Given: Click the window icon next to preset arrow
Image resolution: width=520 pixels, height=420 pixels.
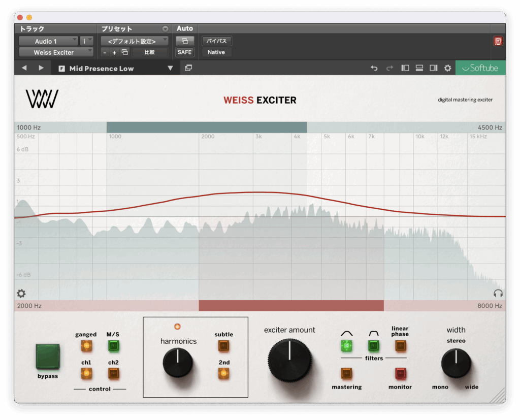Looking at the screenshot, I should [x=188, y=68].
